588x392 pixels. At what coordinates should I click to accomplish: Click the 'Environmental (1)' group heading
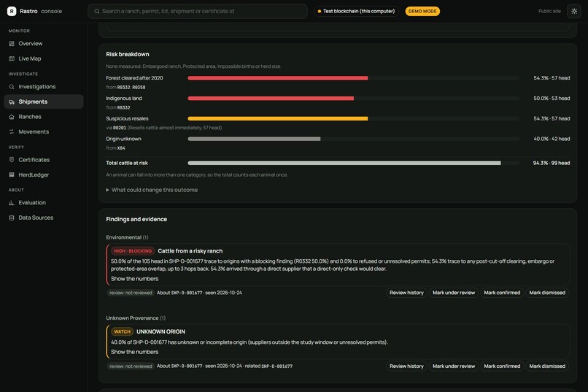click(127, 237)
